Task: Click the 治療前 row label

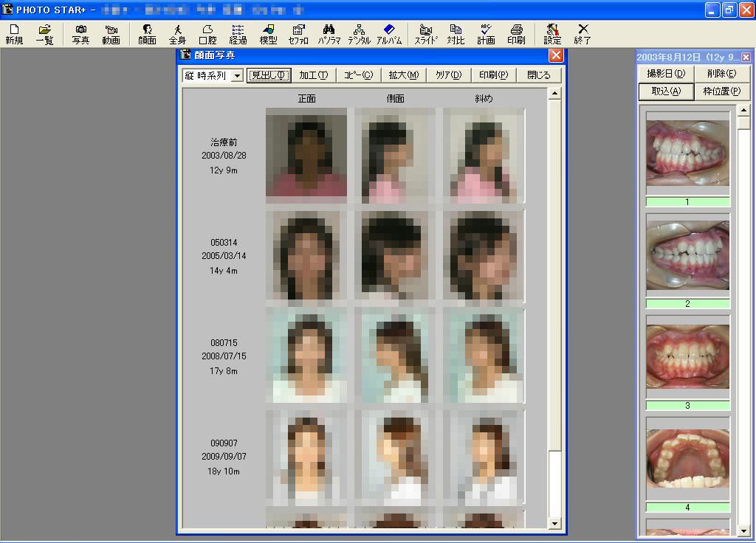Action: pyautogui.click(x=224, y=142)
